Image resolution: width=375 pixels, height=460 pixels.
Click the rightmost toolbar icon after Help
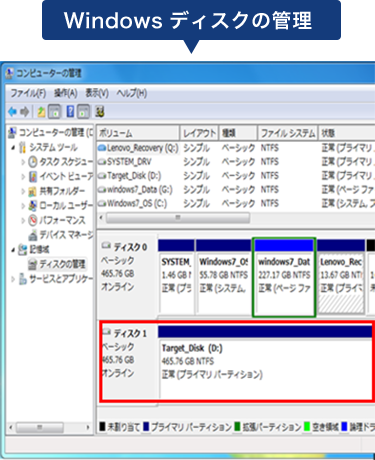100,112
